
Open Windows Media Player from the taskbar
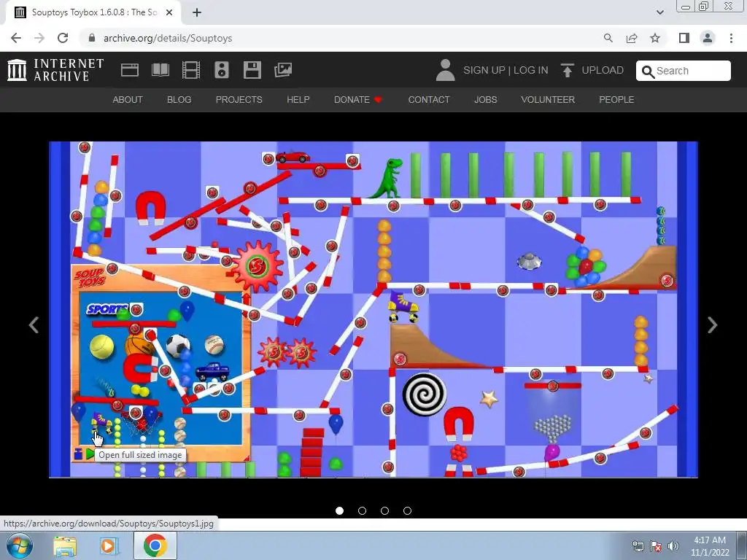click(x=109, y=546)
